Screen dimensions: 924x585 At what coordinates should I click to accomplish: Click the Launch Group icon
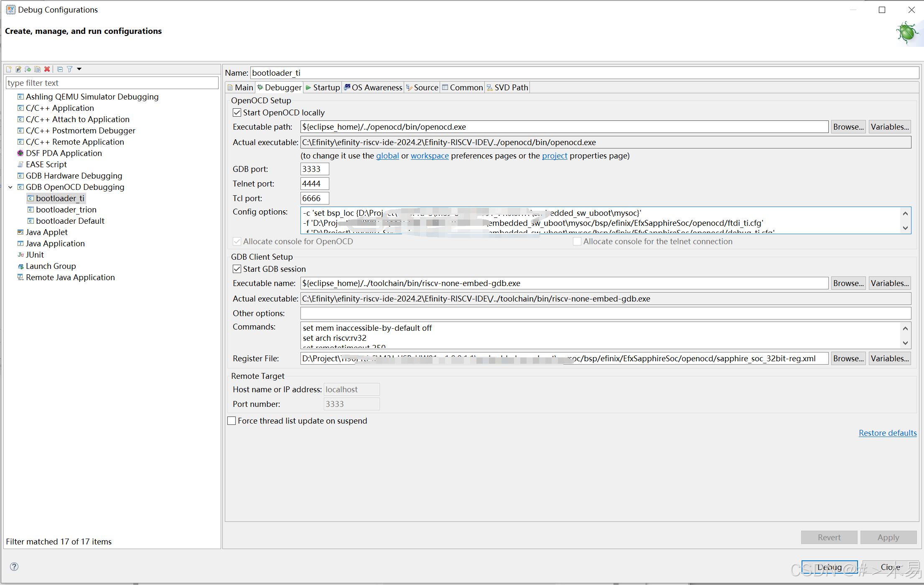(x=20, y=266)
